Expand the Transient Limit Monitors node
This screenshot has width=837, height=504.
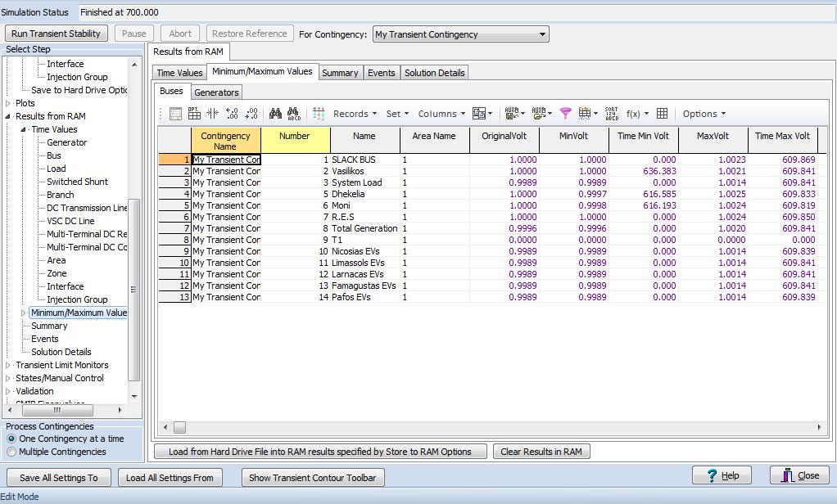click(8, 366)
